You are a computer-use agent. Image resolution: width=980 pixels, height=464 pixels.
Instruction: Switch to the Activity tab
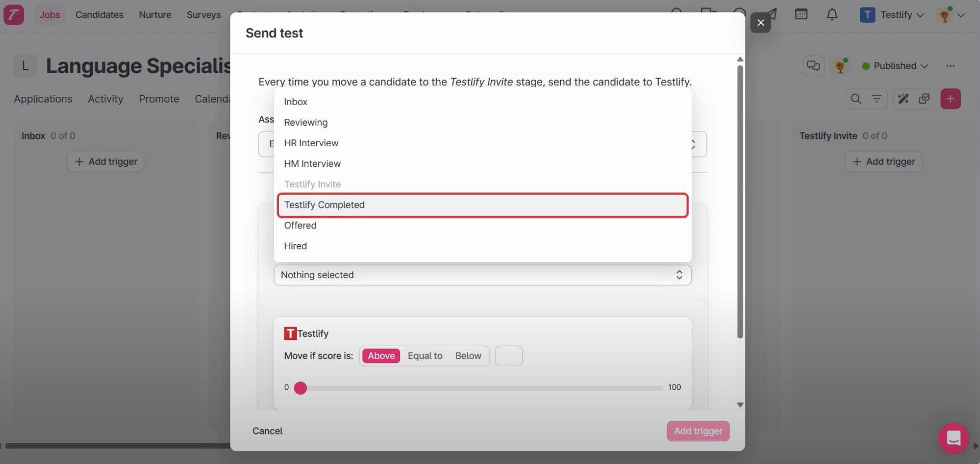[105, 99]
